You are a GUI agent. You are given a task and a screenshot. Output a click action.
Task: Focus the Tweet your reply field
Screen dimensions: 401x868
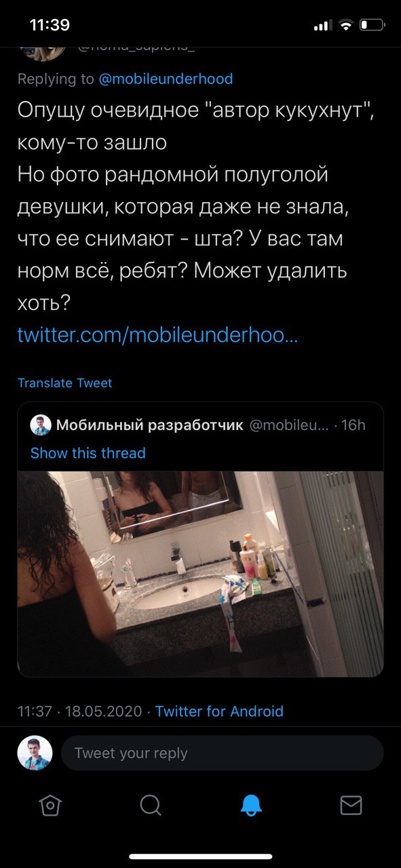tap(223, 753)
